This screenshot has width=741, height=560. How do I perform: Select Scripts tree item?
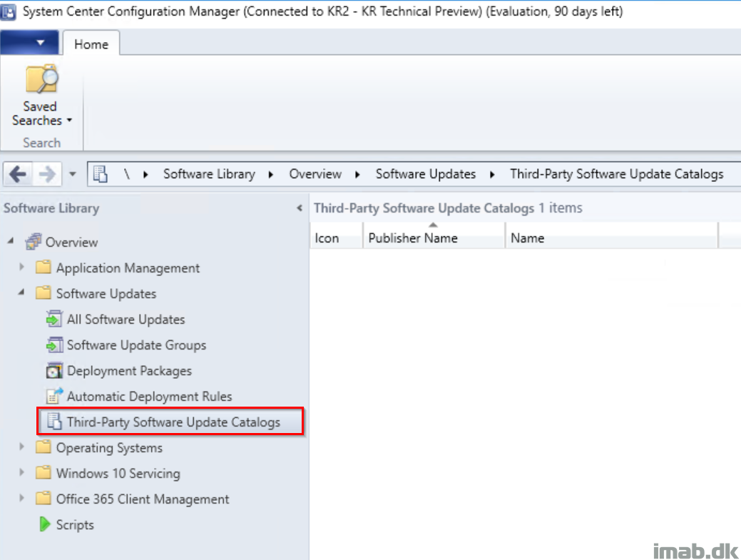coord(75,525)
